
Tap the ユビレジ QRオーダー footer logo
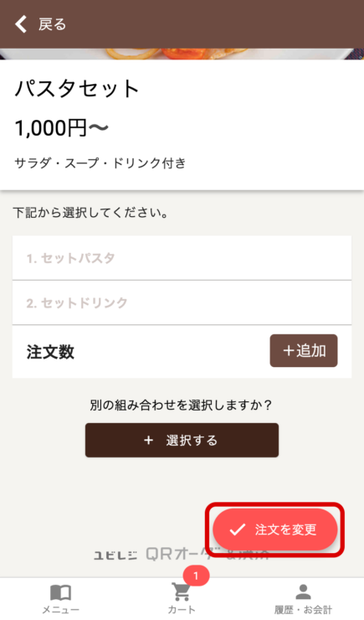182,555
